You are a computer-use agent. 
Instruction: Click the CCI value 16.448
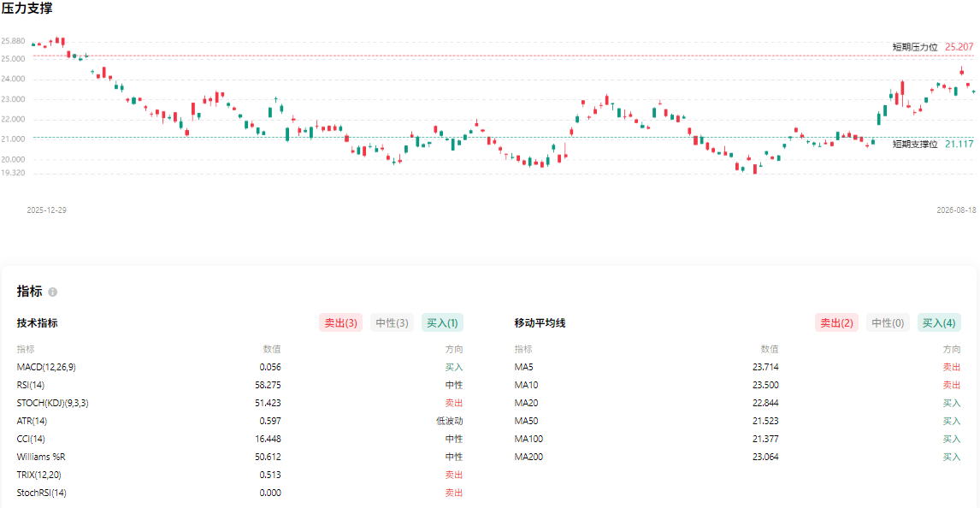pos(268,440)
